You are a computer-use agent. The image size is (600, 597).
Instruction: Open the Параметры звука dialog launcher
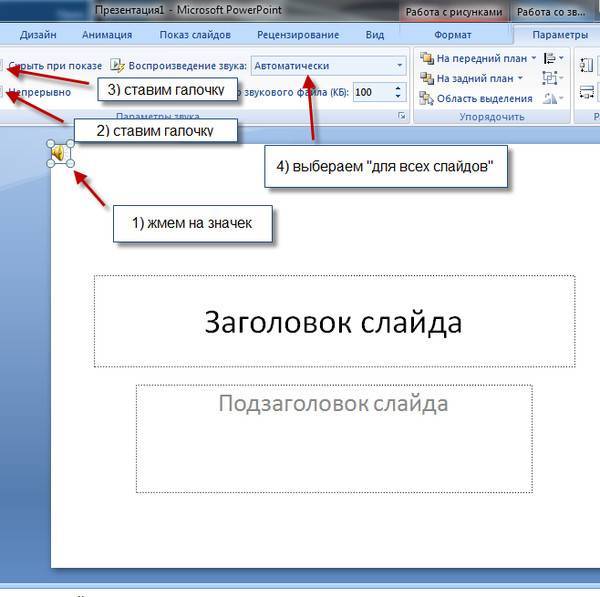click(x=401, y=115)
